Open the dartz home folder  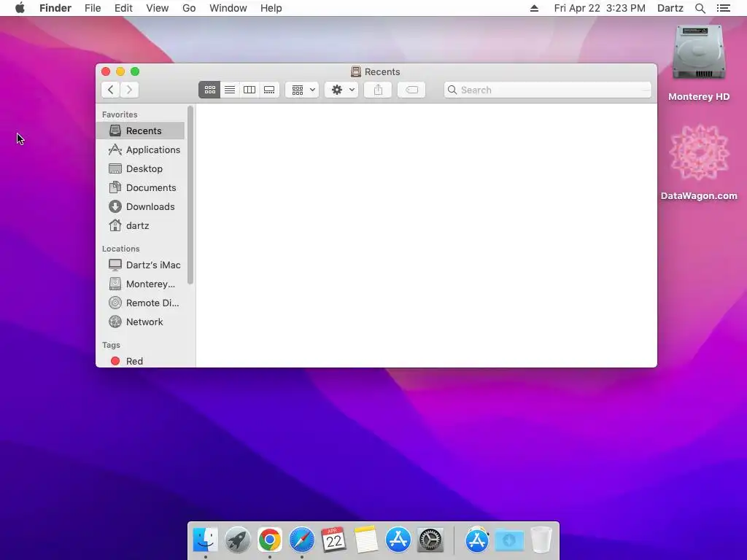click(x=140, y=226)
